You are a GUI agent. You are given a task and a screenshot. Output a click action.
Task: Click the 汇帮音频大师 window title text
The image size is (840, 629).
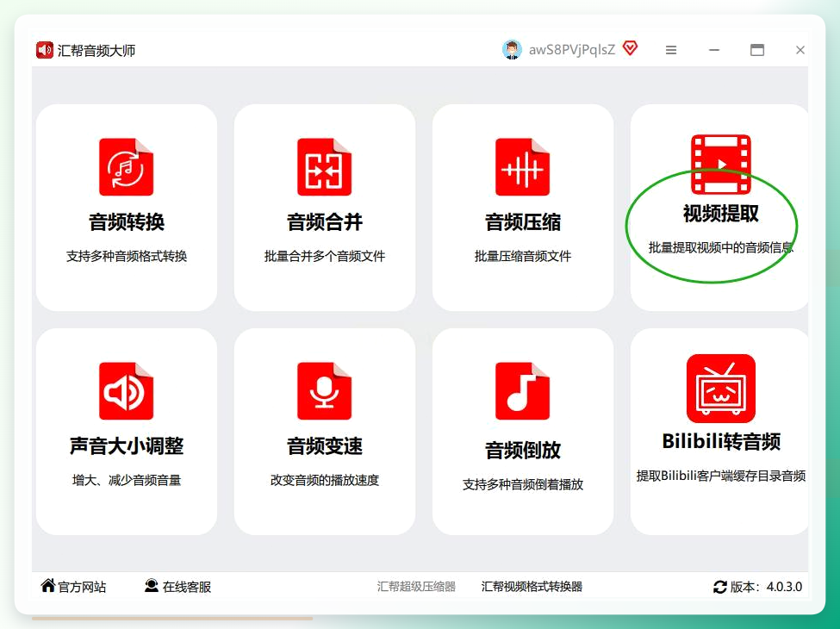[x=96, y=50]
